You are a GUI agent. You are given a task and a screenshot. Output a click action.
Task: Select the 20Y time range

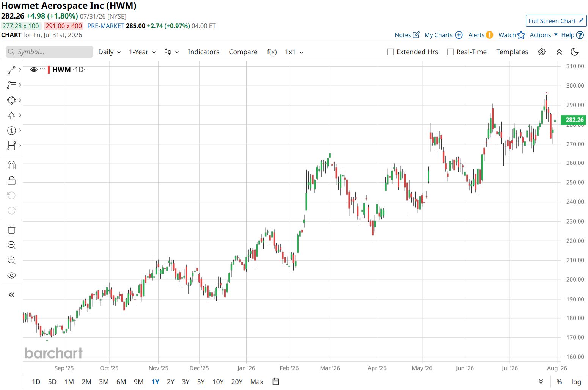click(237, 382)
